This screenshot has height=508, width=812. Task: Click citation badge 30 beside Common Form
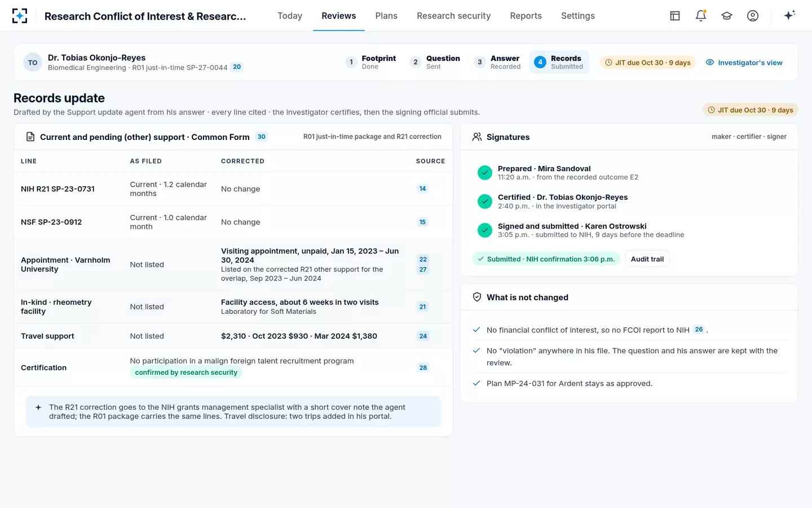(262, 137)
